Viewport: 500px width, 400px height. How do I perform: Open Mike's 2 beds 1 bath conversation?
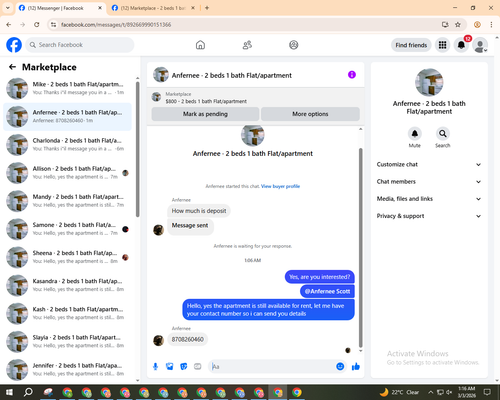(67, 88)
